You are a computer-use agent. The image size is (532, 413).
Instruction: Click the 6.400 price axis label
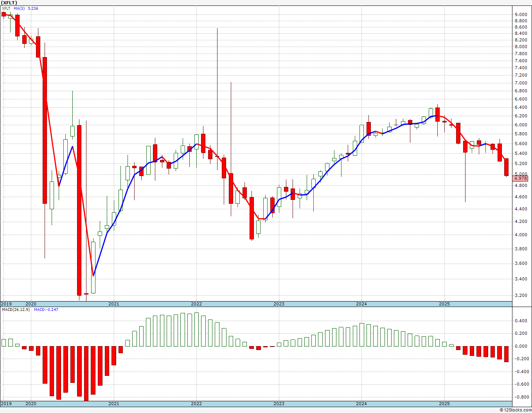(521, 108)
